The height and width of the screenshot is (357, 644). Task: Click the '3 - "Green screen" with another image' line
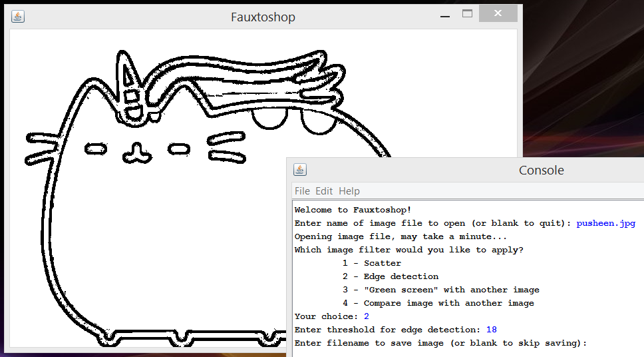coord(440,290)
